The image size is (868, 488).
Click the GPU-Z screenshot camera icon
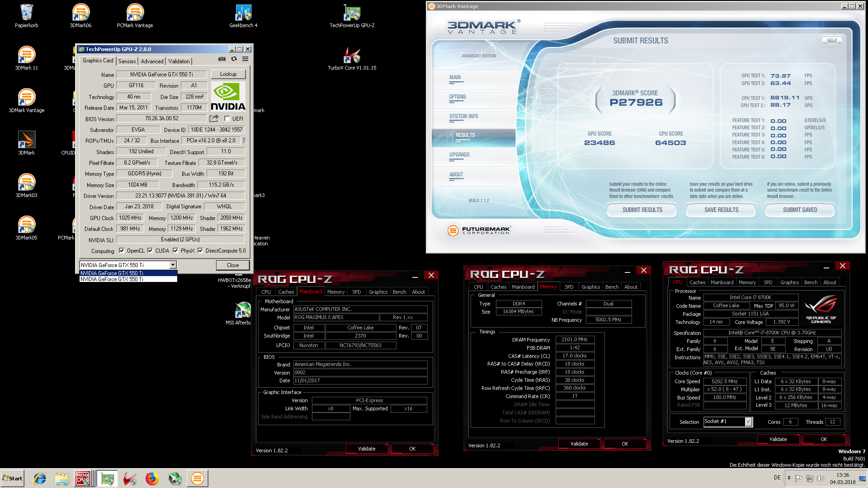(x=222, y=59)
